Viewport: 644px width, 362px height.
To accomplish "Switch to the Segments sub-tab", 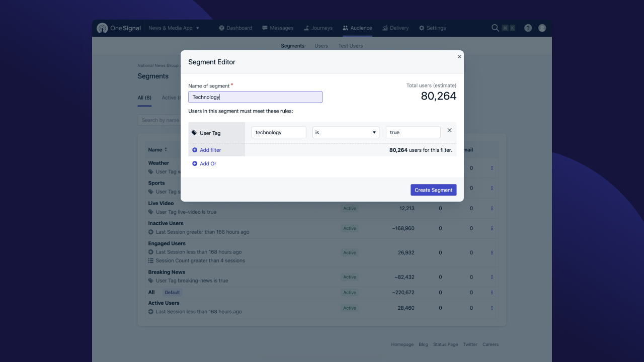I will [x=293, y=46].
